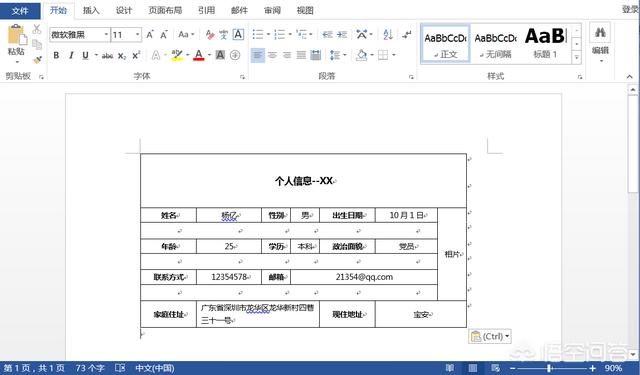Open zoom dialog via 90% label
The image size is (640, 375).
point(613,368)
